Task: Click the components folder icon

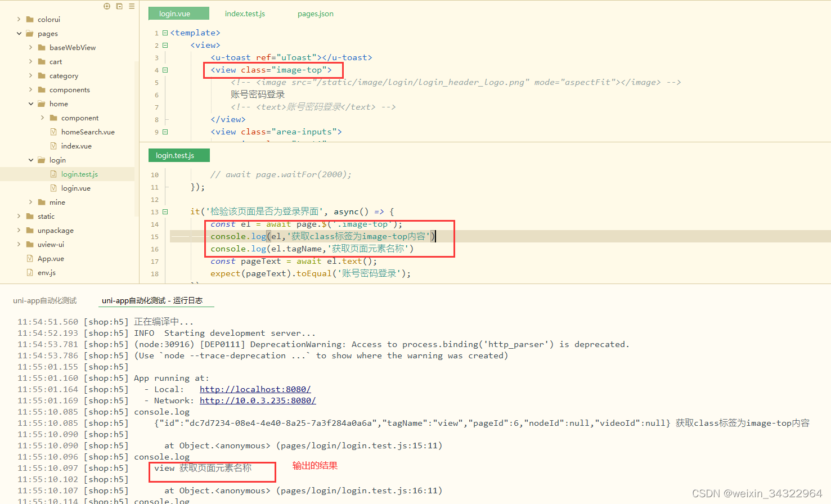Action: pyautogui.click(x=42, y=89)
